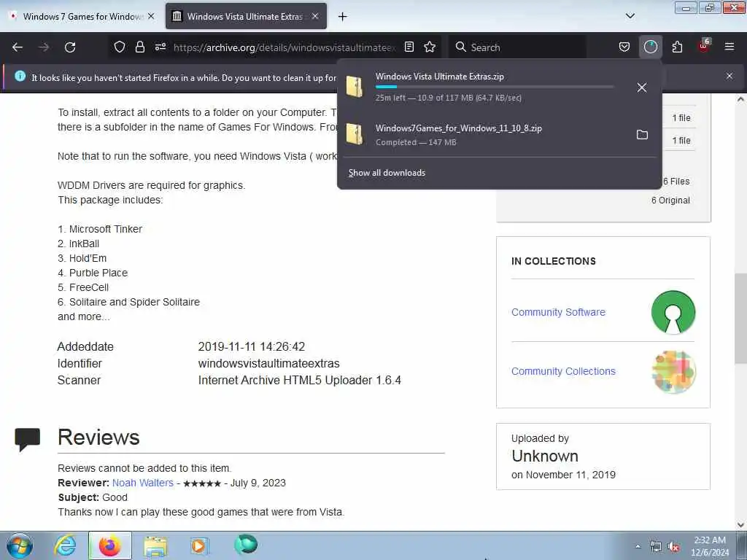747x560 pixels.
Task: Toggle reader view icon
Action: 409,47
